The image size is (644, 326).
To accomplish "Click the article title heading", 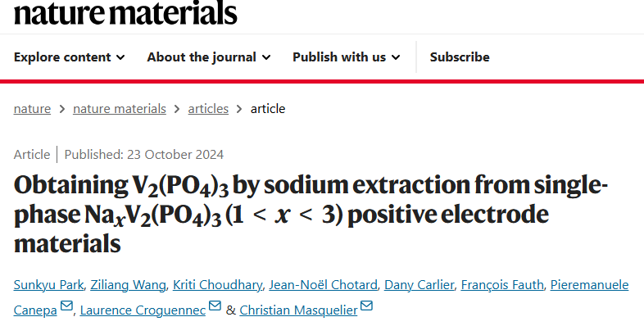I will pyautogui.click(x=311, y=214).
